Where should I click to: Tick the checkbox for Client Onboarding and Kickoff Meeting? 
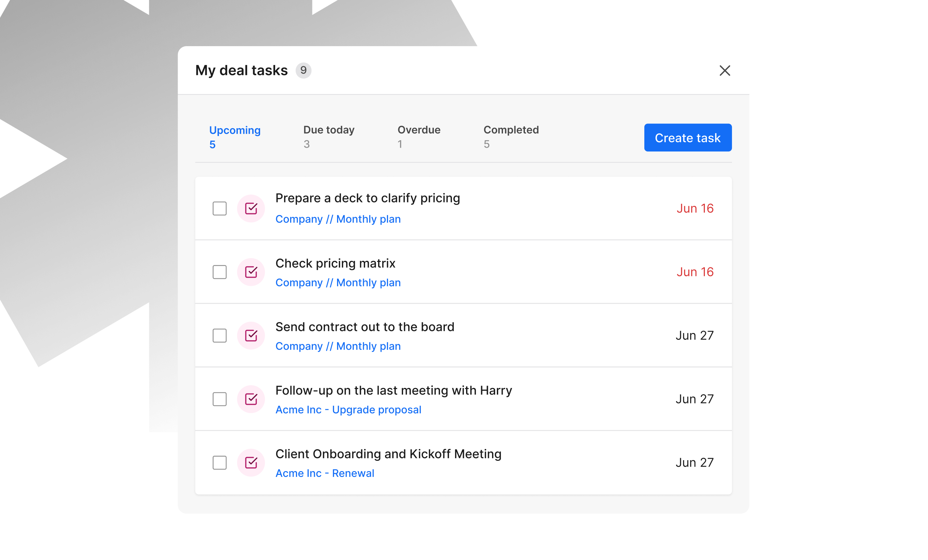(220, 463)
